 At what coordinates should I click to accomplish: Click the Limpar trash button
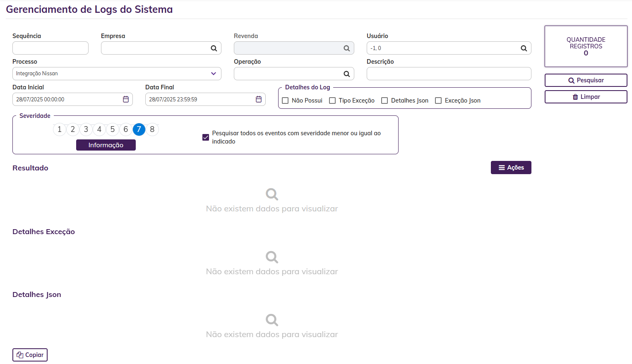[x=586, y=97]
